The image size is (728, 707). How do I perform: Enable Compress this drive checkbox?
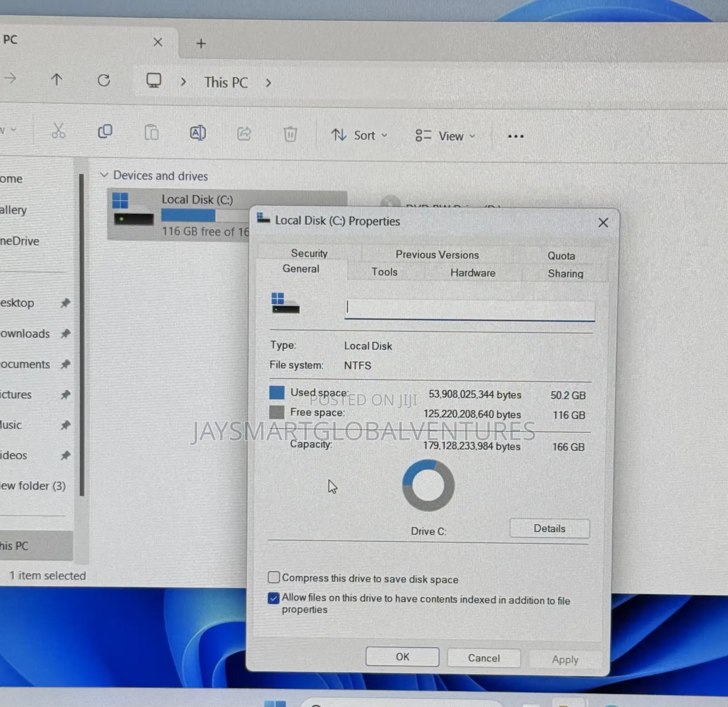(x=273, y=577)
